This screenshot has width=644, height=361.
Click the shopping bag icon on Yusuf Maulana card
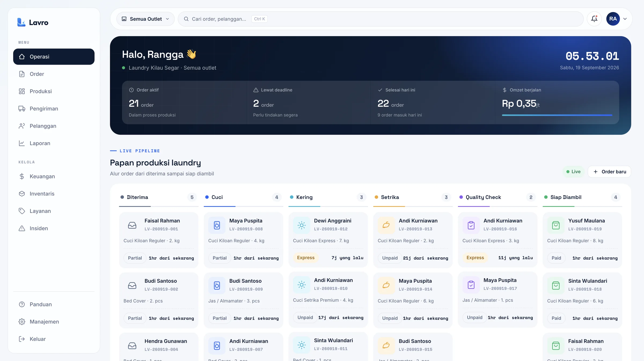pyautogui.click(x=556, y=225)
